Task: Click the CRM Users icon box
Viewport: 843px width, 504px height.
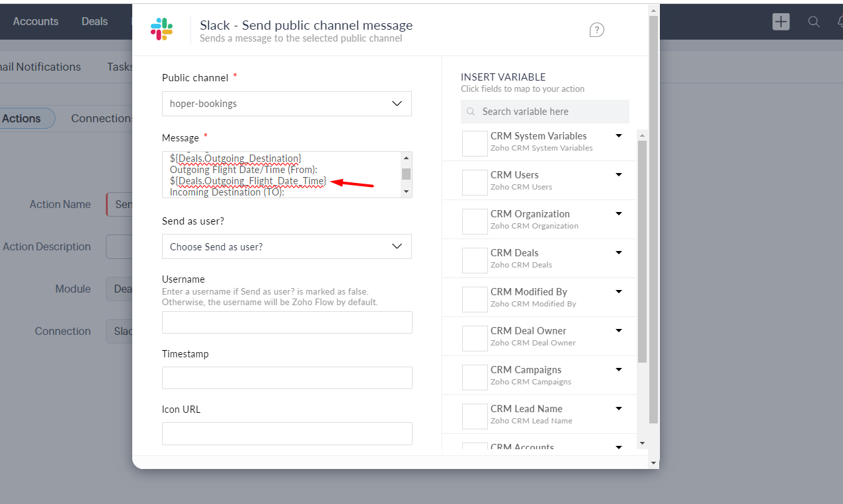Action: 475,182
